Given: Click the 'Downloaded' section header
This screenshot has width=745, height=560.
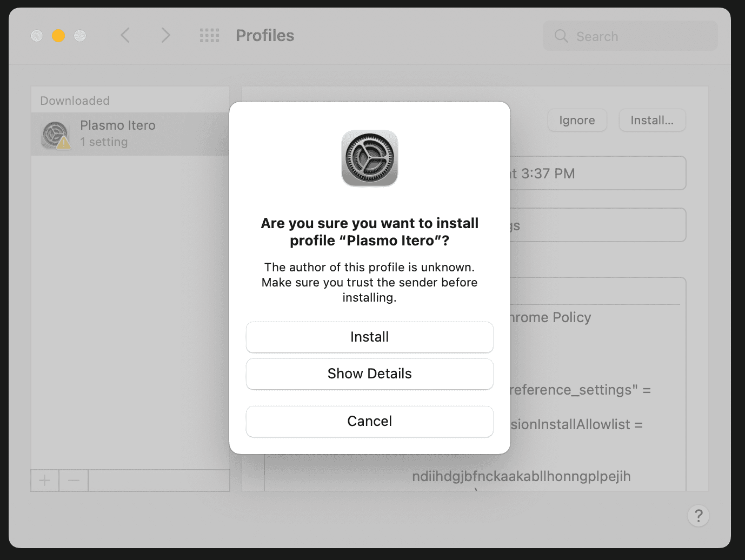Looking at the screenshot, I should [x=75, y=101].
